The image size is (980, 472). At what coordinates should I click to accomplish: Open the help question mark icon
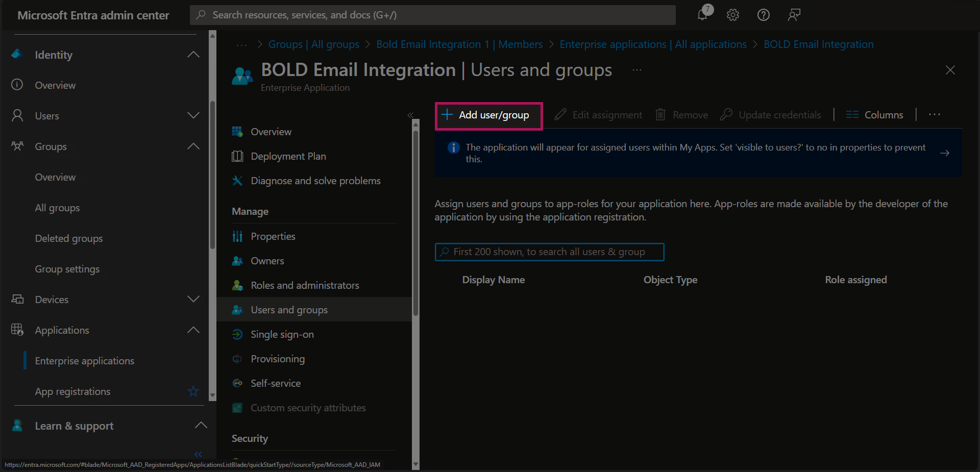click(764, 15)
